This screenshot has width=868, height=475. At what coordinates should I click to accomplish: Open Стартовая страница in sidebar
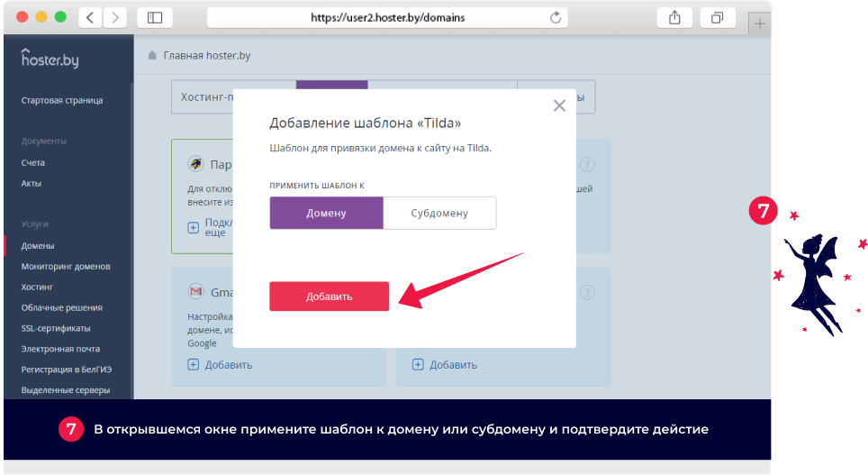[62, 100]
